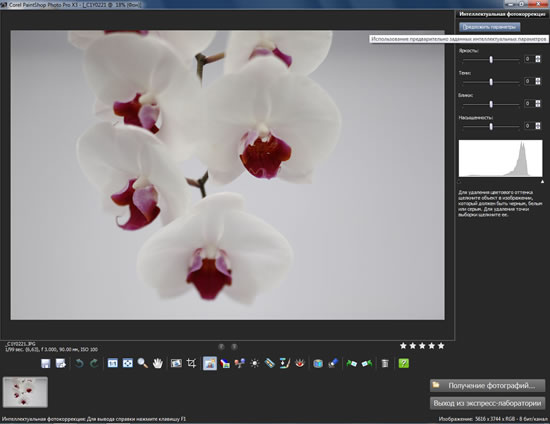Click the Насыщенность (saturation) slider handle

click(x=491, y=126)
